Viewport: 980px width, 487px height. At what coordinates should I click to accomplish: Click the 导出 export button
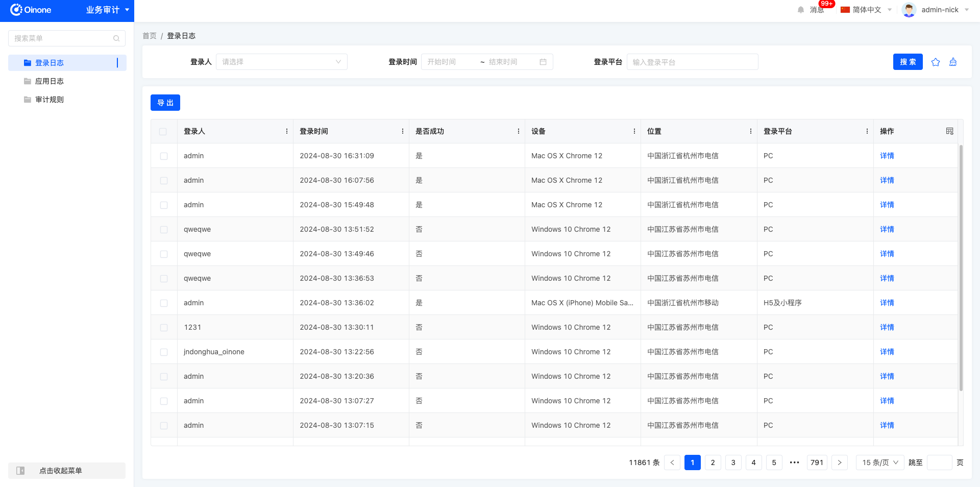(x=165, y=103)
